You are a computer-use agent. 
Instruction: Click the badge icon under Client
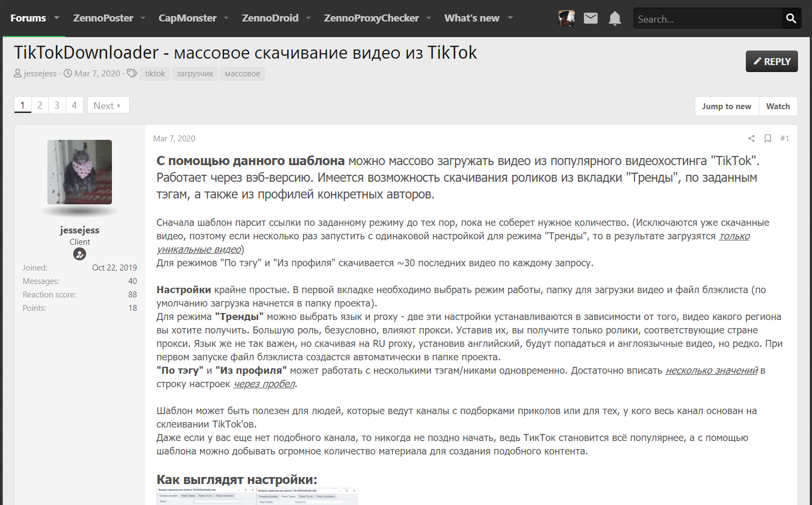[80, 254]
